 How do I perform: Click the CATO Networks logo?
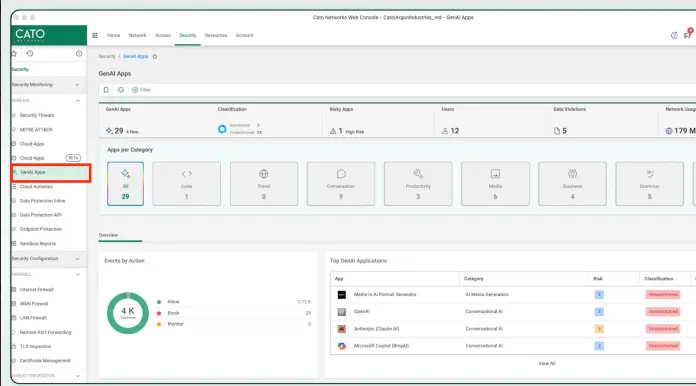(49, 35)
